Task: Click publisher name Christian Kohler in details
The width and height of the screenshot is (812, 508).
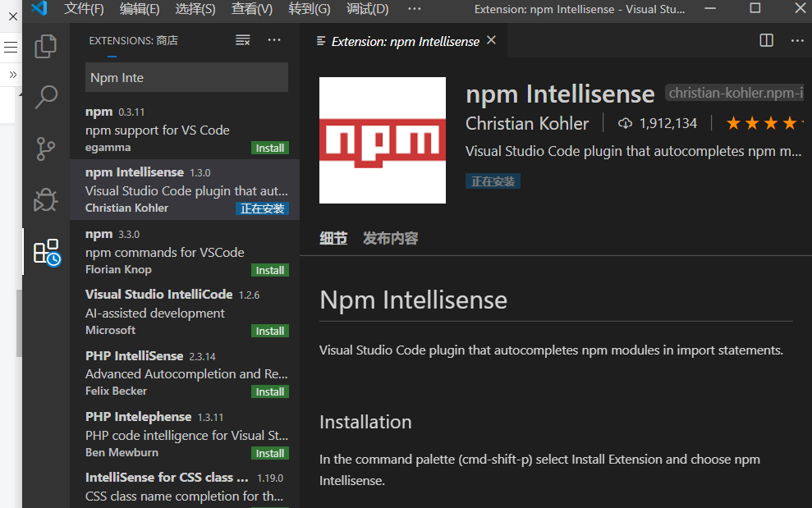Action: 526,123
